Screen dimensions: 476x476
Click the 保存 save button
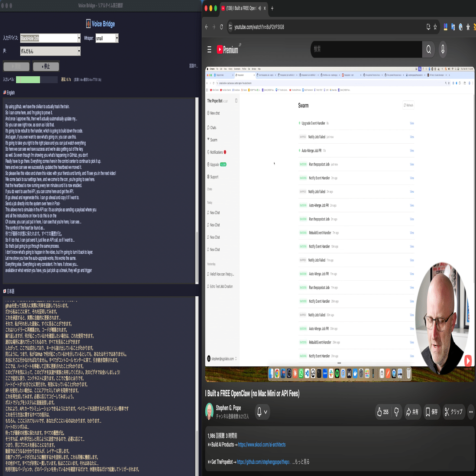(431, 412)
